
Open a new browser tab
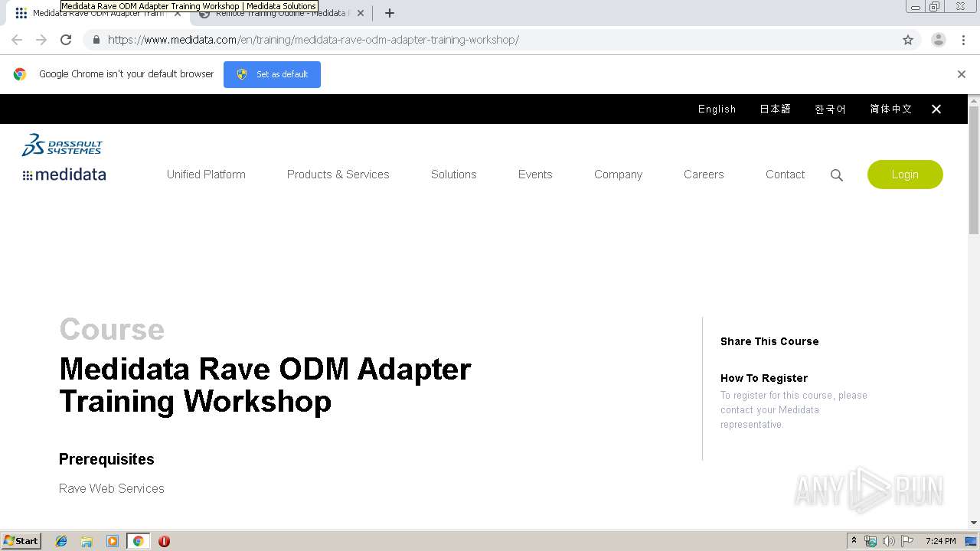pos(390,13)
